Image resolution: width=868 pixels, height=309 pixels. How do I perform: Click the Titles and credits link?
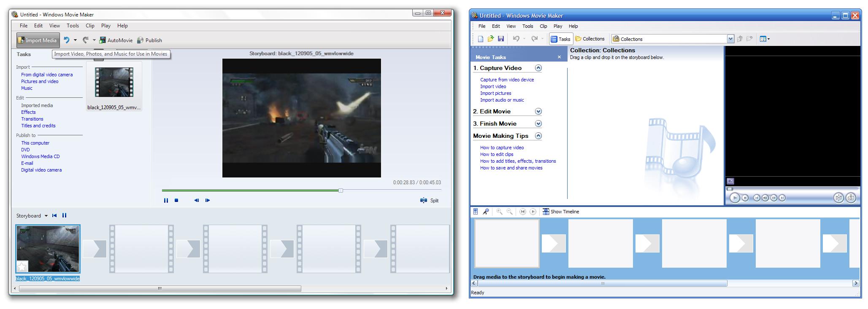click(x=38, y=126)
